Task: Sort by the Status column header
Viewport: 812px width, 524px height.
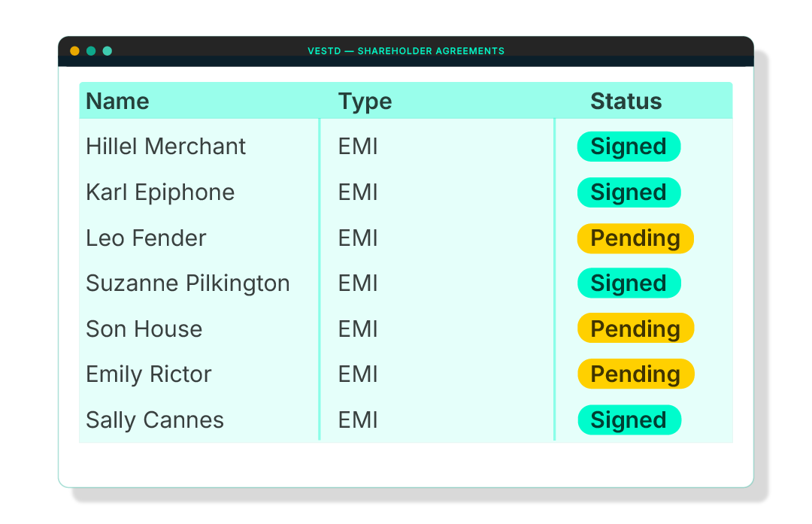Action: click(626, 101)
